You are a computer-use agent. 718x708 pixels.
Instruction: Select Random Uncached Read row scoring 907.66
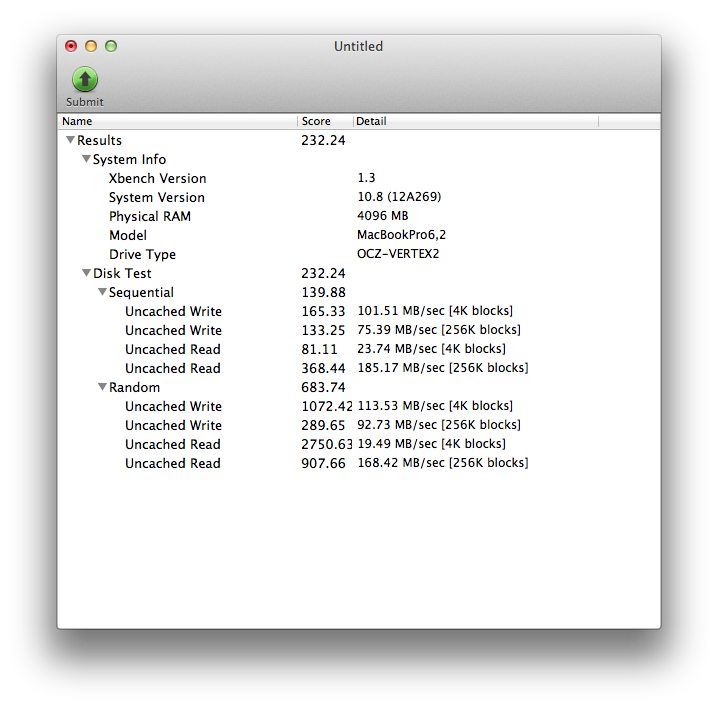coord(359,463)
